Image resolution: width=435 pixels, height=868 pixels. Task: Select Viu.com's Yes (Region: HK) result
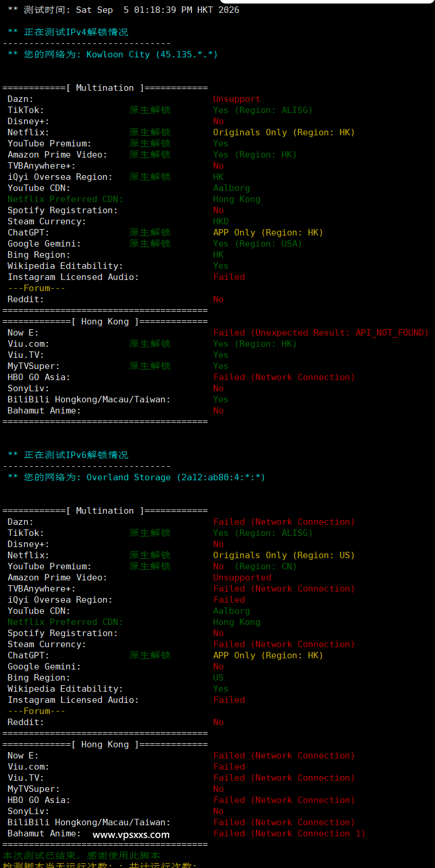(x=255, y=344)
